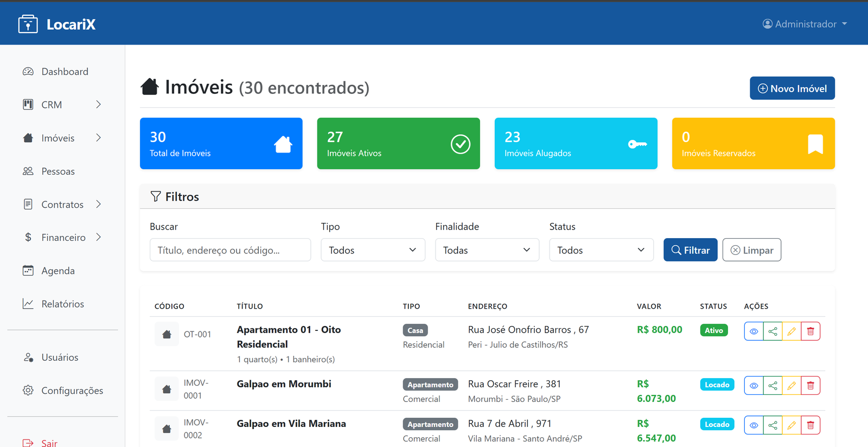This screenshot has width=868, height=447.
Task: View the OT-001 property (eye icon)
Action: coord(754,331)
